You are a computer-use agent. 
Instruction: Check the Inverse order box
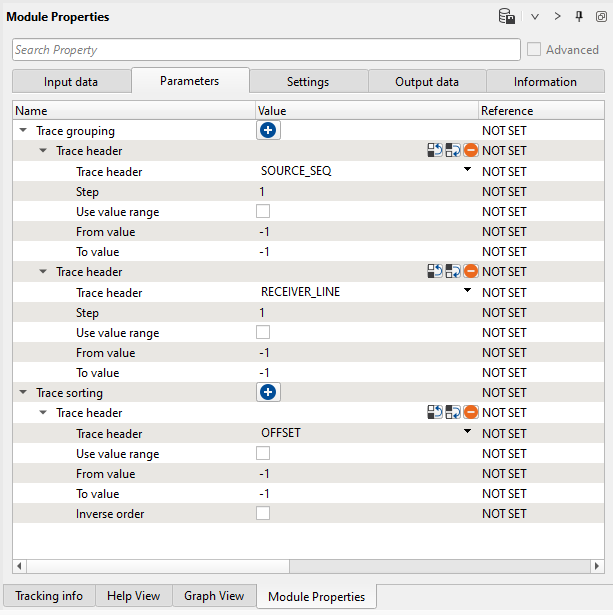263,514
